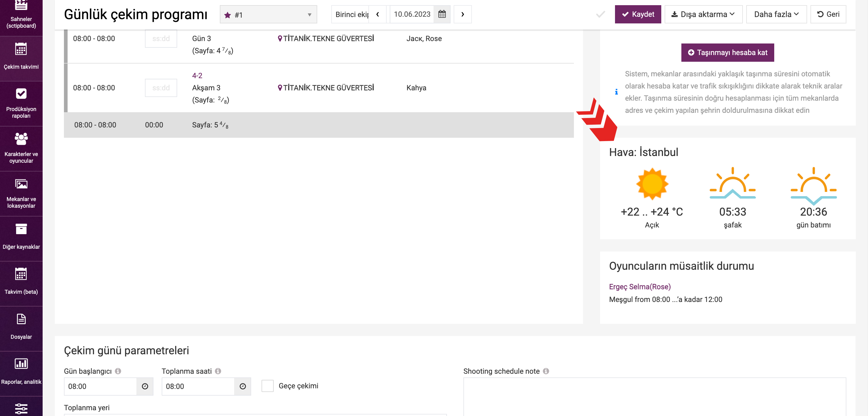The height and width of the screenshot is (416, 868).
Task: Click clock icon for Toplanma saati
Action: pyautogui.click(x=243, y=387)
